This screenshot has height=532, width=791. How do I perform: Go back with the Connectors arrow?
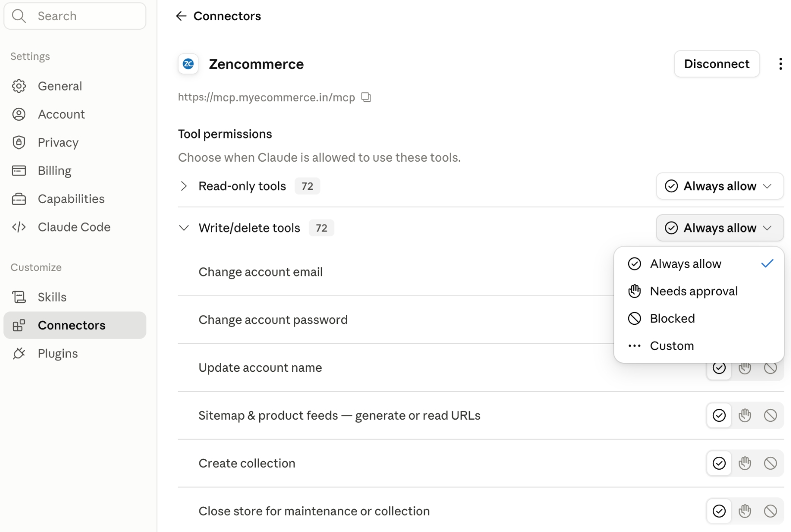click(x=181, y=16)
